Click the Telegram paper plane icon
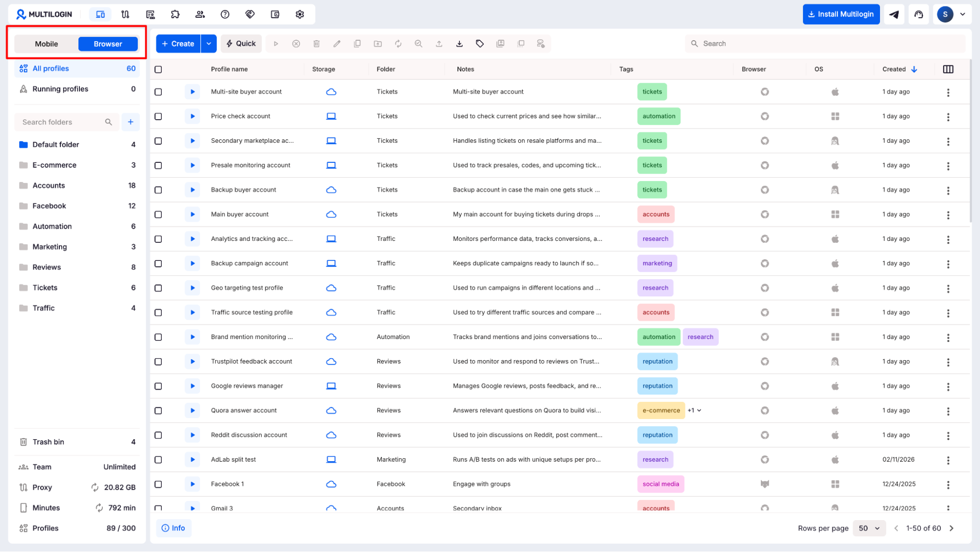 [894, 14]
